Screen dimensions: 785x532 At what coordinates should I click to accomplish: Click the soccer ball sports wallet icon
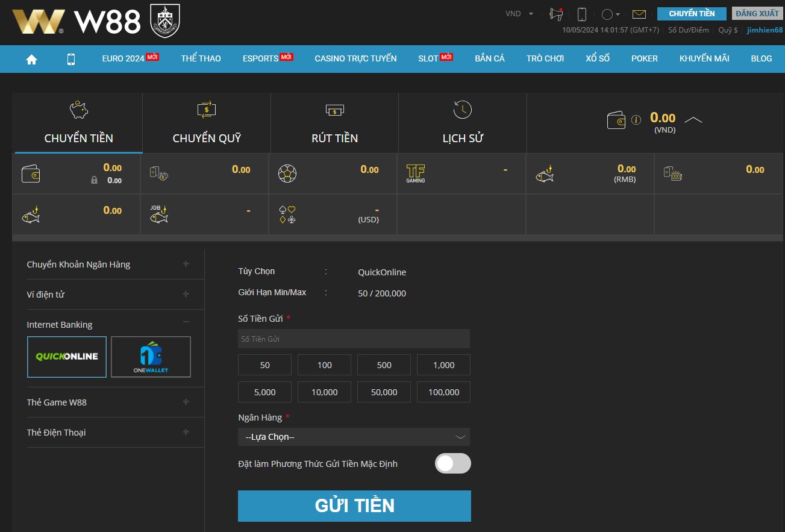[x=287, y=174]
